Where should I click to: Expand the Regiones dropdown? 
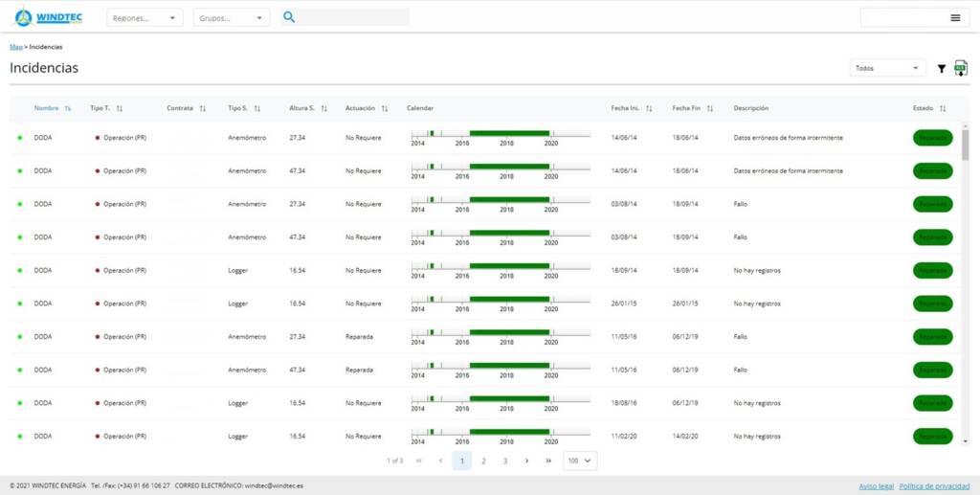tap(145, 17)
